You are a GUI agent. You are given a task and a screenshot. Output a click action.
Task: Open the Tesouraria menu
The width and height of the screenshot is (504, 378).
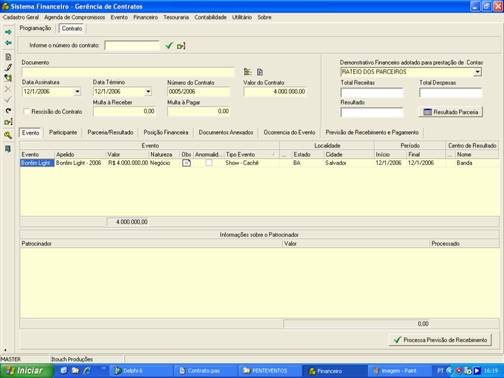176,17
